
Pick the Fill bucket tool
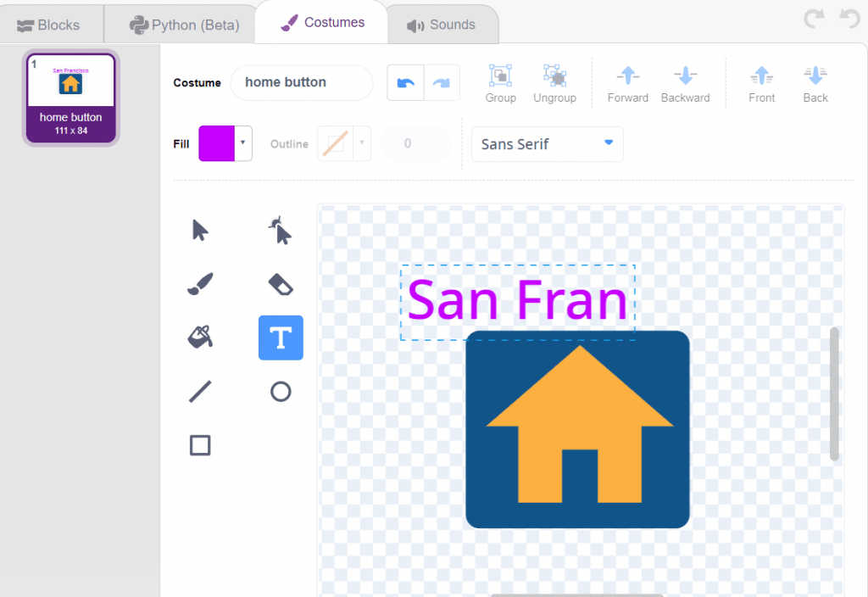[x=200, y=338]
